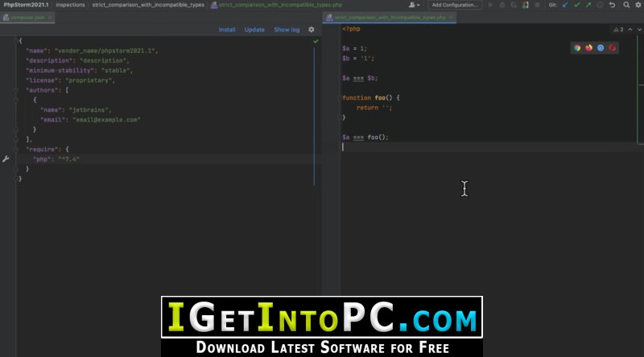Click the $a = 1; line

point(354,48)
